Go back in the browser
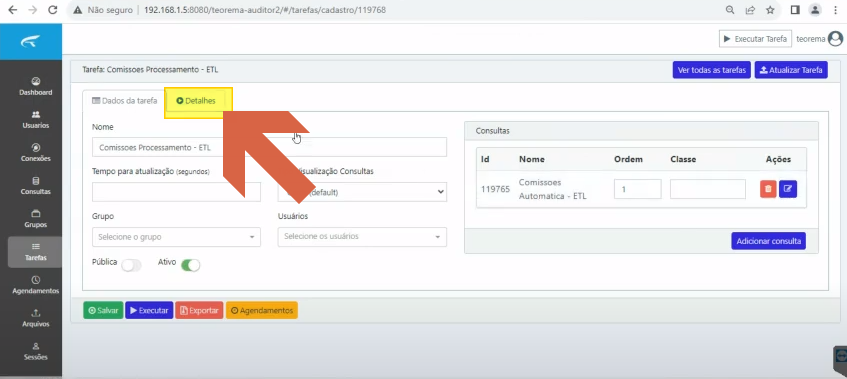This screenshot has width=847, height=379. (x=12, y=10)
